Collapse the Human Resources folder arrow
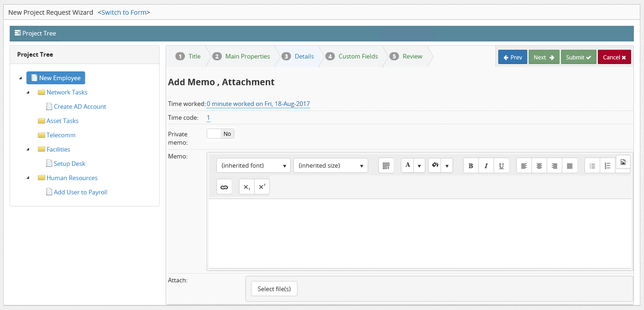The height and width of the screenshot is (310, 644). click(28, 178)
